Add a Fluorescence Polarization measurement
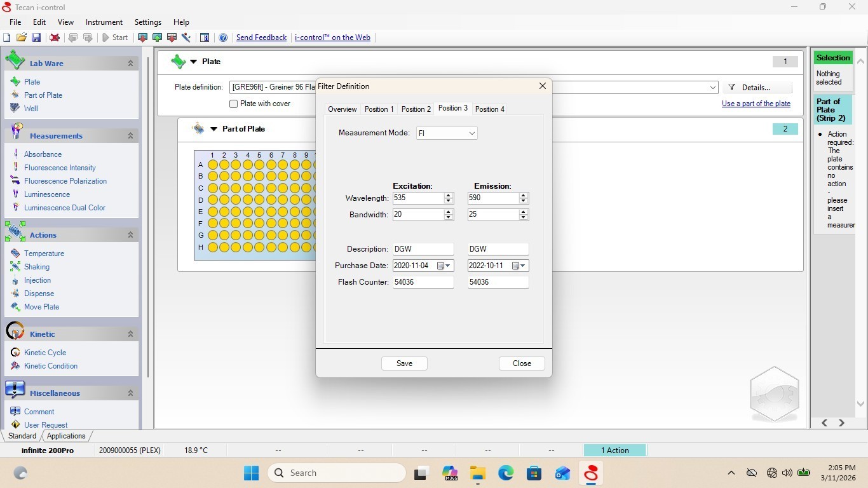The height and width of the screenshot is (488, 868). click(x=65, y=181)
